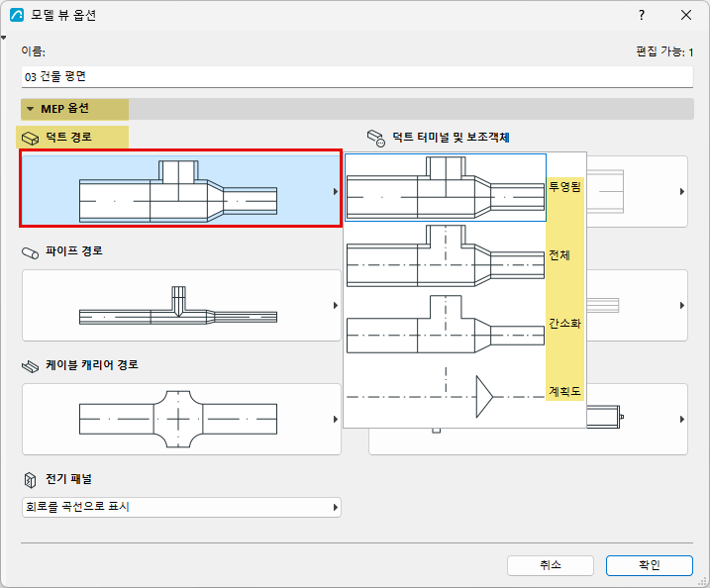Click the 덕트 터미널 및 보조객체 heading
The width and height of the screenshot is (710, 588).
click(x=451, y=138)
